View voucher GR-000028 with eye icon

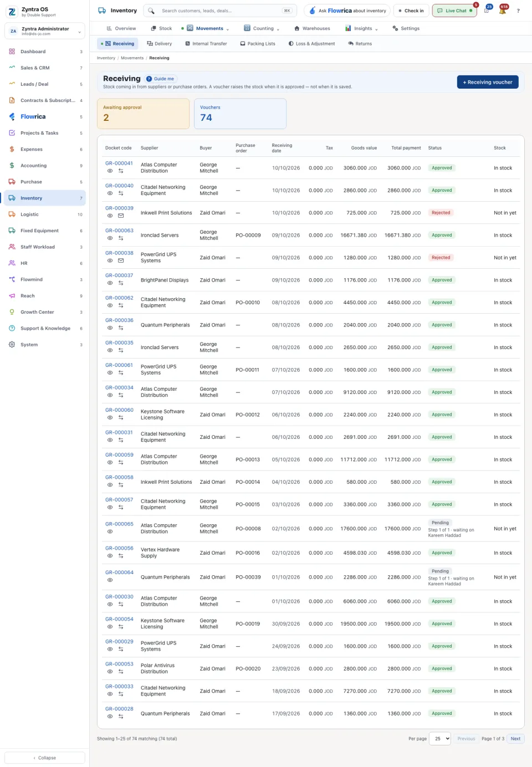point(110,717)
